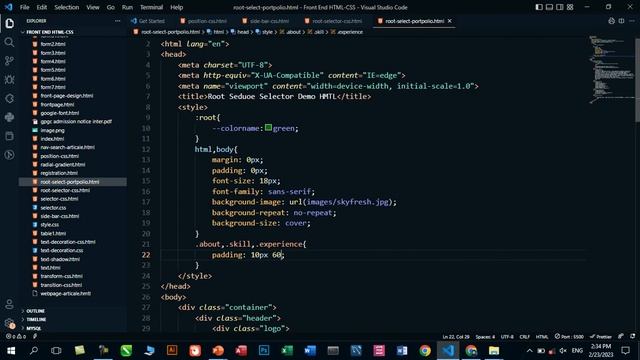Toggle secondary side bar layout icon
This screenshot has width=640, height=360.
tap(560, 7)
